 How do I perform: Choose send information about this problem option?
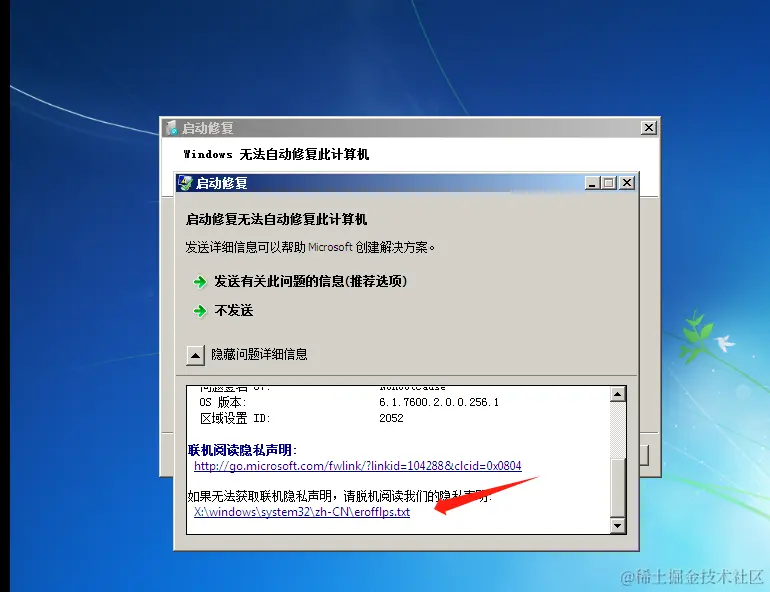point(310,281)
